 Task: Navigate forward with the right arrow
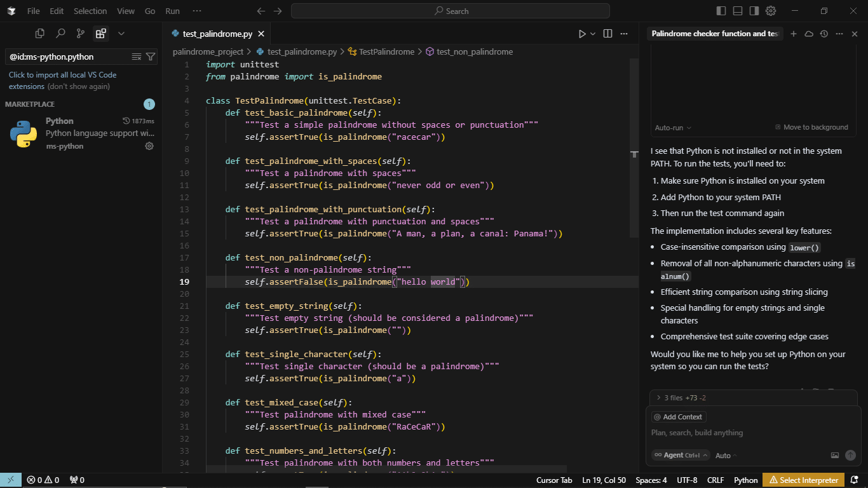pos(278,11)
